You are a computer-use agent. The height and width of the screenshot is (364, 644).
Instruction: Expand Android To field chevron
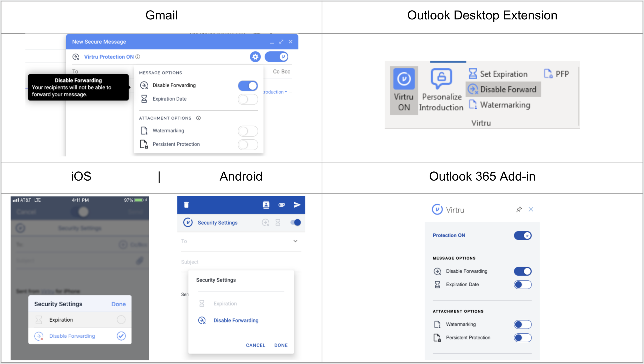(x=295, y=241)
